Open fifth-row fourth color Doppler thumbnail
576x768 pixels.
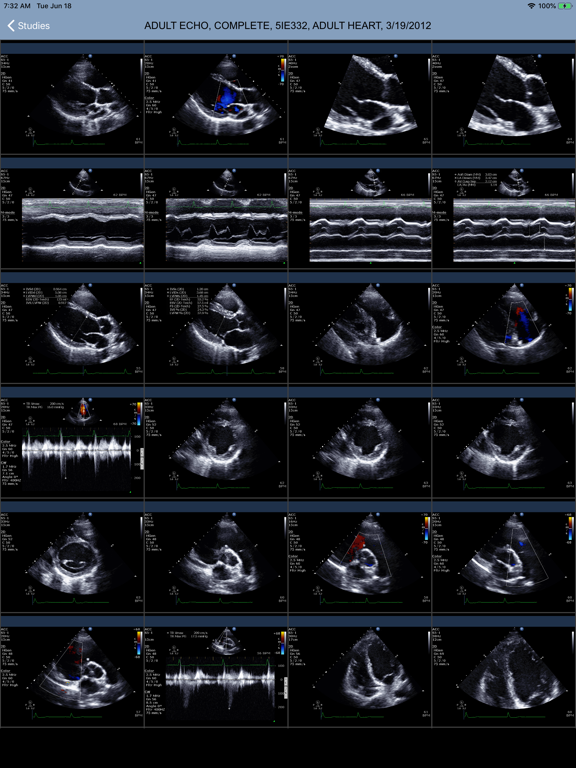tap(504, 557)
